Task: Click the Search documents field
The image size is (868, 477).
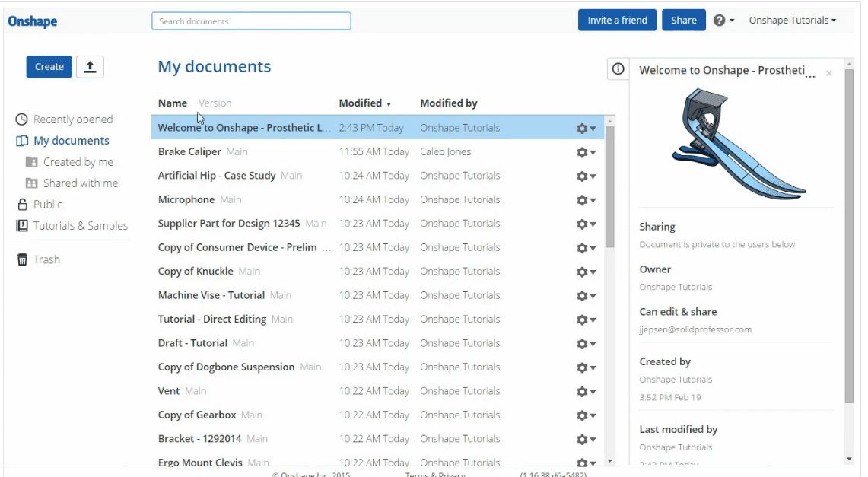Action: (x=251, y=21)
